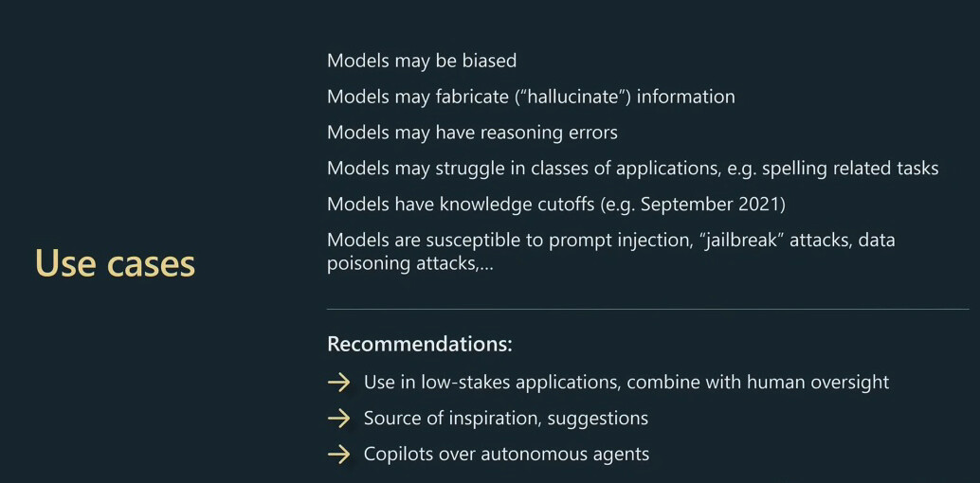Click the arrow icon beside 'Use in low-stakes applications'
Screen dimensions: 980x483
338,383
